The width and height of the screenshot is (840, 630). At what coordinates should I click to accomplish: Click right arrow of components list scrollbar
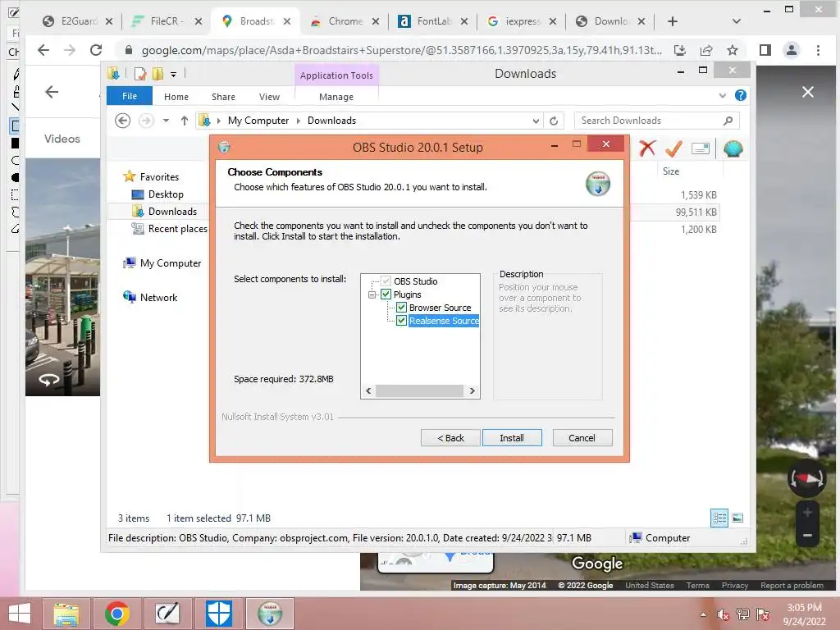pos(472,391)
